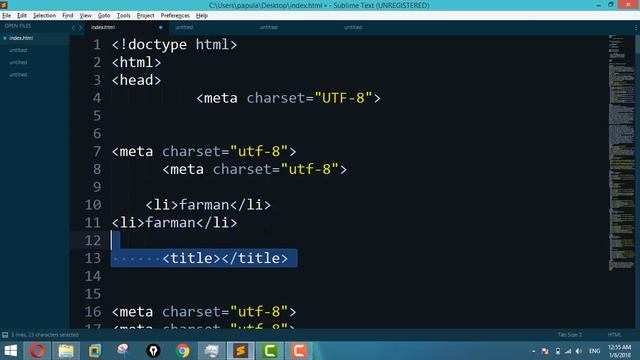This screenshot has height=360, width=640.
Task: Click the Sublime Text title bar icon
Action: 4,5
